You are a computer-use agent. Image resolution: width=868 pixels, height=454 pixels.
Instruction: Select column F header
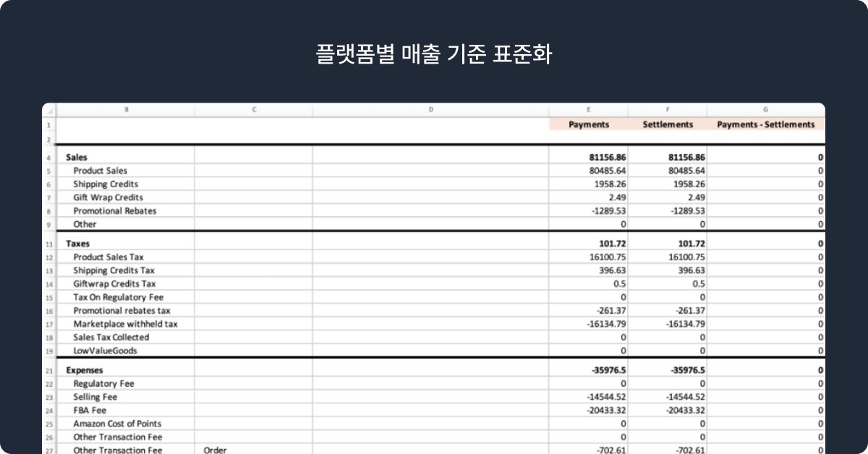pyautogui.click(x=667, y=110)
